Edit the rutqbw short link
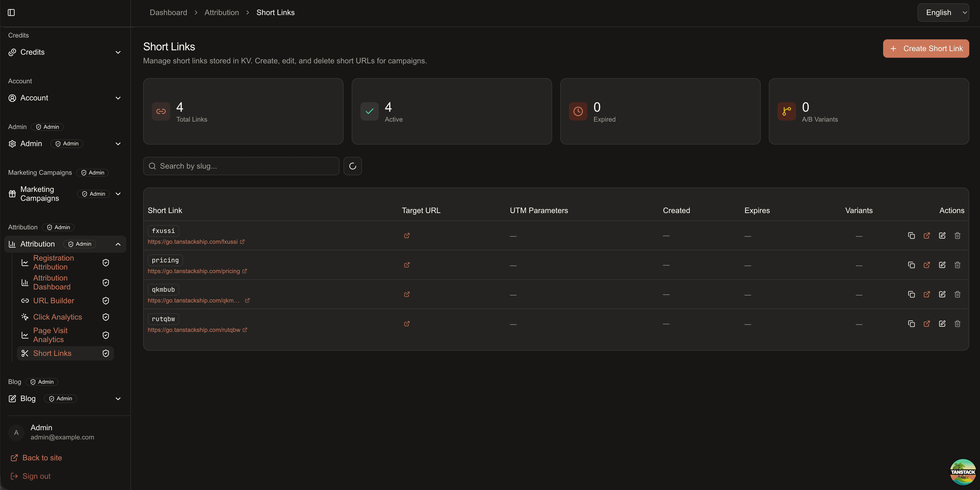 pyautogui.click(x=942, y=324)
